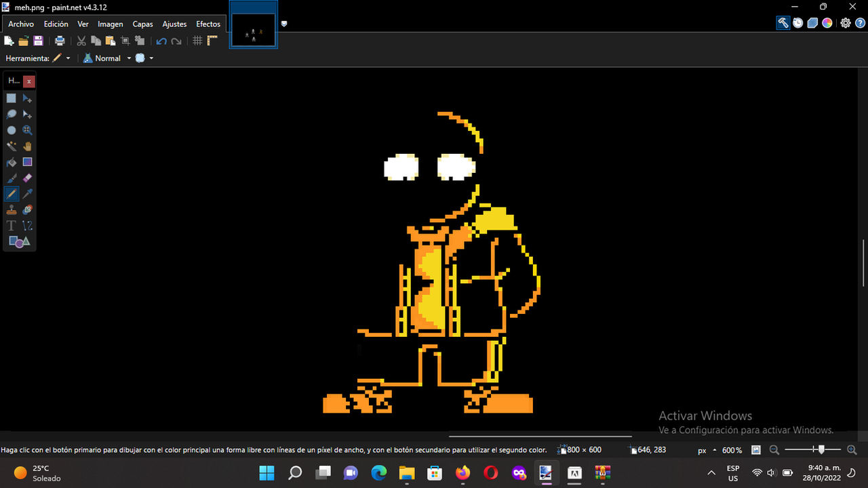The width and height of the screenshot is (868, 488).
Task: Show hidden system tray icons chevron
Action: point(711,472)
